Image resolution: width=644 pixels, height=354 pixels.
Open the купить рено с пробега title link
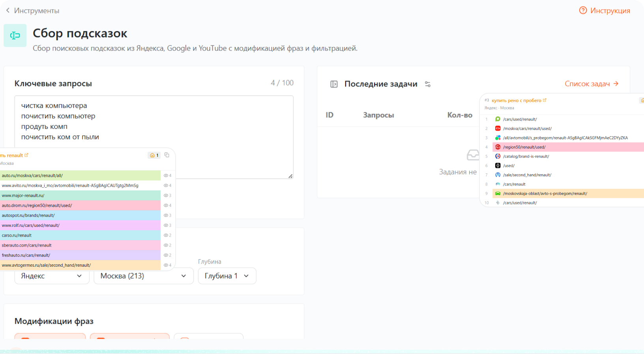tap(516, 100)
